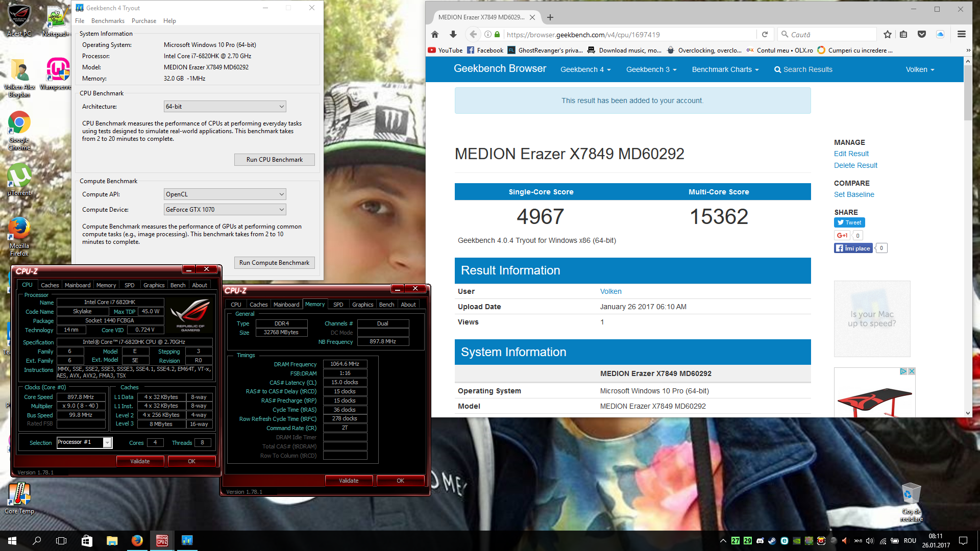This screenshot has height=551, width=980.
Task: Click the Volken user link
Action: pyautogui.click(x=610, y=291)
